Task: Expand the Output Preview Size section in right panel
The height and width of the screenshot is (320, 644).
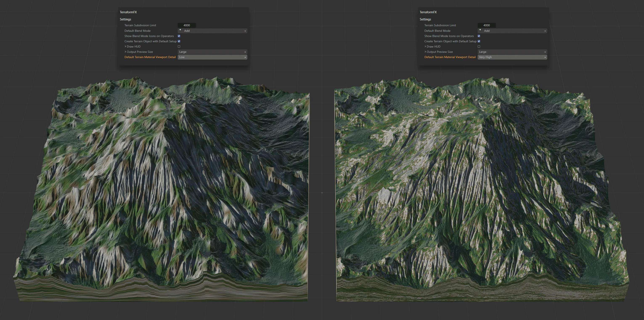Action: point(425,52)
